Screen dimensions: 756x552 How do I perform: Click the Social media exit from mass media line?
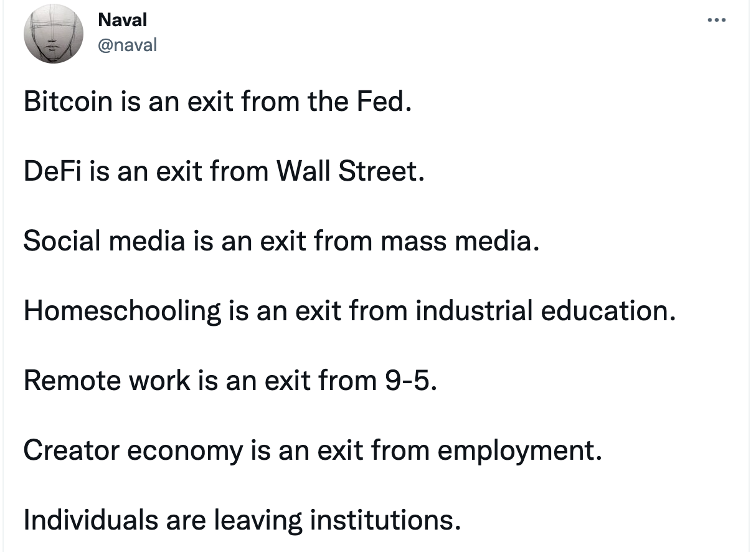point(281,240)
